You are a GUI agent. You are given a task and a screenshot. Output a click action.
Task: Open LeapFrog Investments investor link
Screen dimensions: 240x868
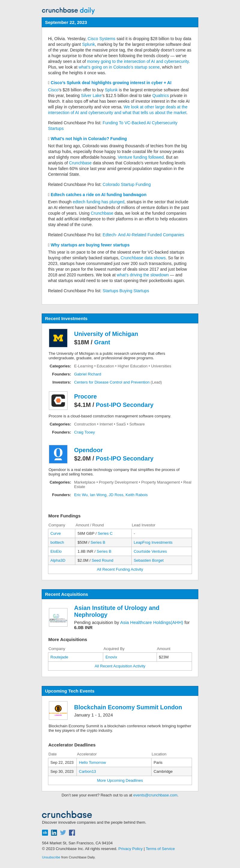tap(153, 543)
